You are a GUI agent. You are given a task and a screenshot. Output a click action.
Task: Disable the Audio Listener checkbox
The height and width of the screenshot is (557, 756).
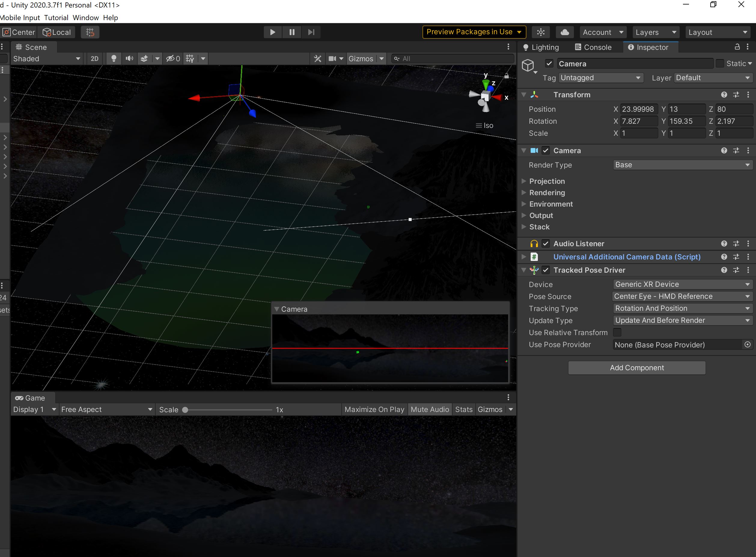546,244
